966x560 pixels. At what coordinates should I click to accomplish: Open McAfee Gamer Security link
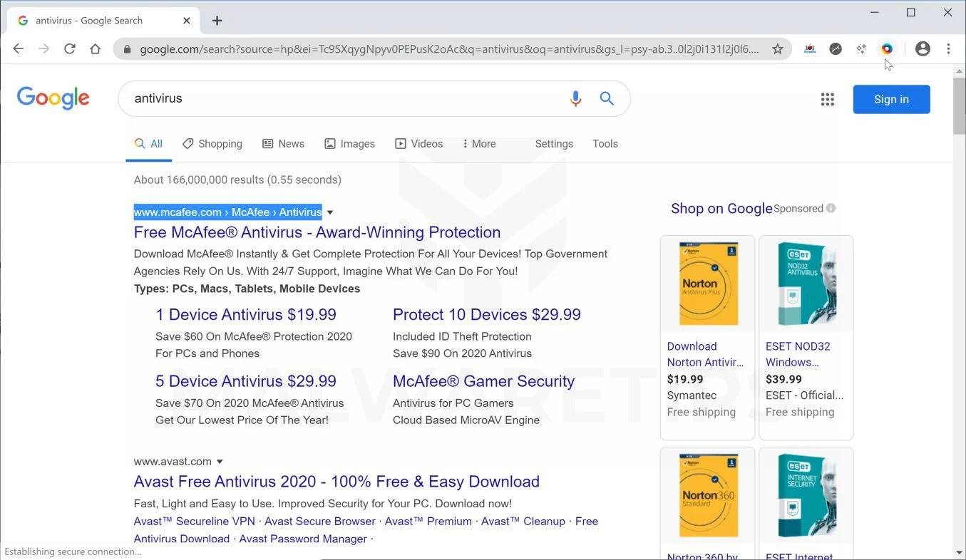coord(483,381)
